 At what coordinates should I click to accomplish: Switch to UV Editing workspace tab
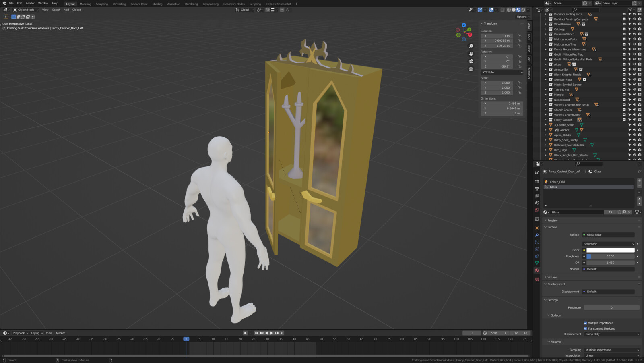[x=119, y=4]
